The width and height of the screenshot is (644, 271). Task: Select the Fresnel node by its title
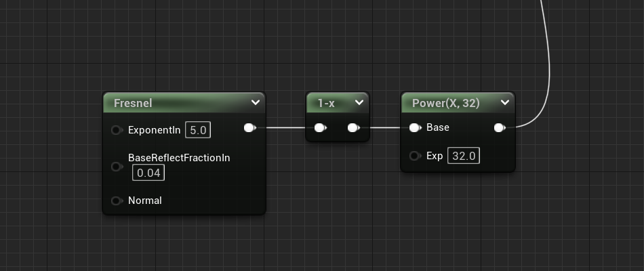(x=133, y=103)
